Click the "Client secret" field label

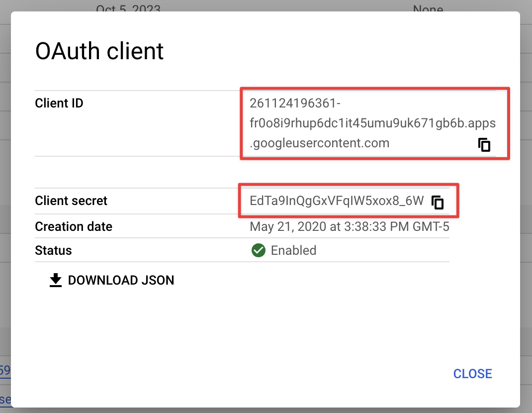71,201
